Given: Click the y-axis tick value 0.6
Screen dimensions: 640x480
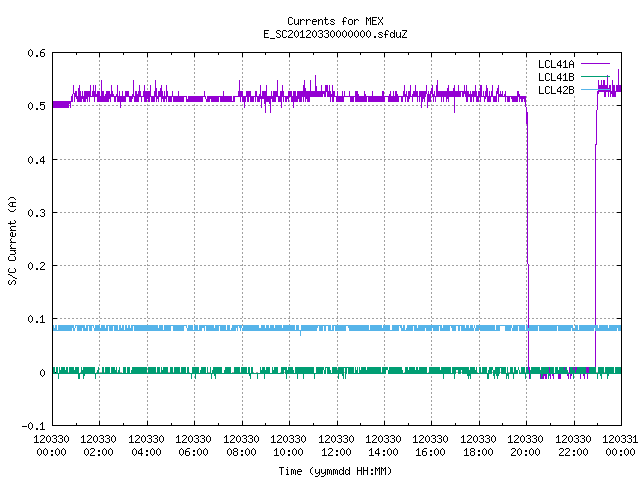Looking at the screenshot, I should (x=36, y=53).
